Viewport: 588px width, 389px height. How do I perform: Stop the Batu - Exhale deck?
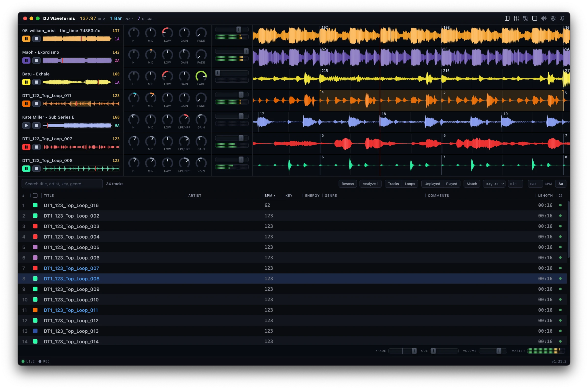click(x=37, y=82)
